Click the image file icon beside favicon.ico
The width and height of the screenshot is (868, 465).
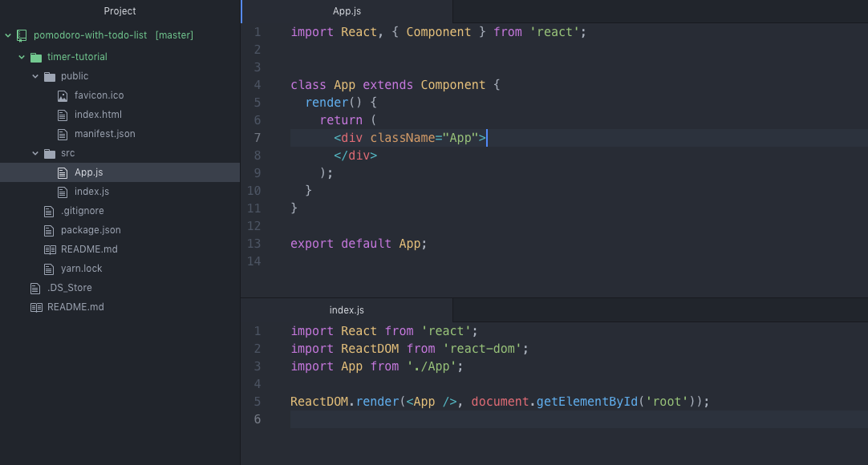tap(63, 95)
